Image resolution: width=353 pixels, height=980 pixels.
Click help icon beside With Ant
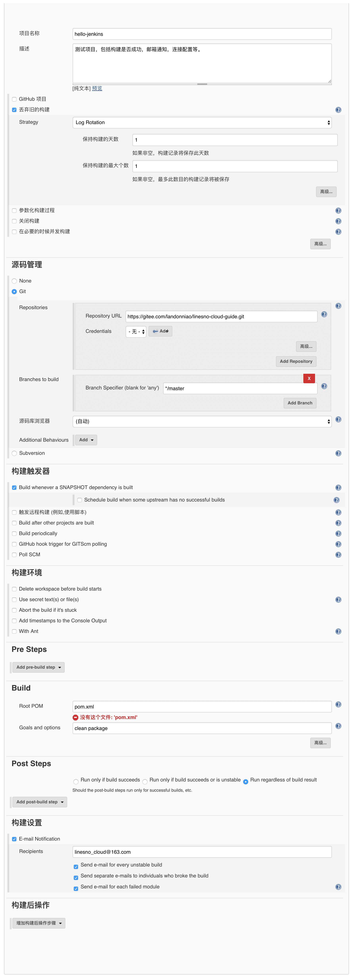point(338,631)
